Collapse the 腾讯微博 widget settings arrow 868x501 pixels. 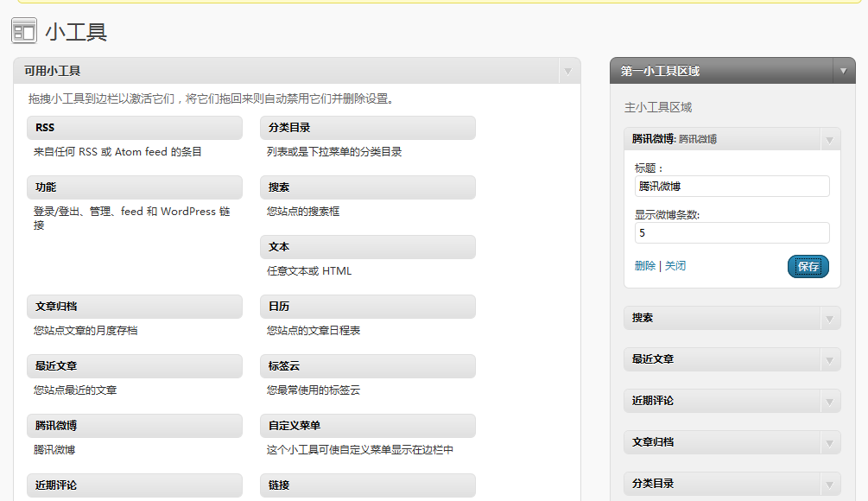click(x=829, y=140)
